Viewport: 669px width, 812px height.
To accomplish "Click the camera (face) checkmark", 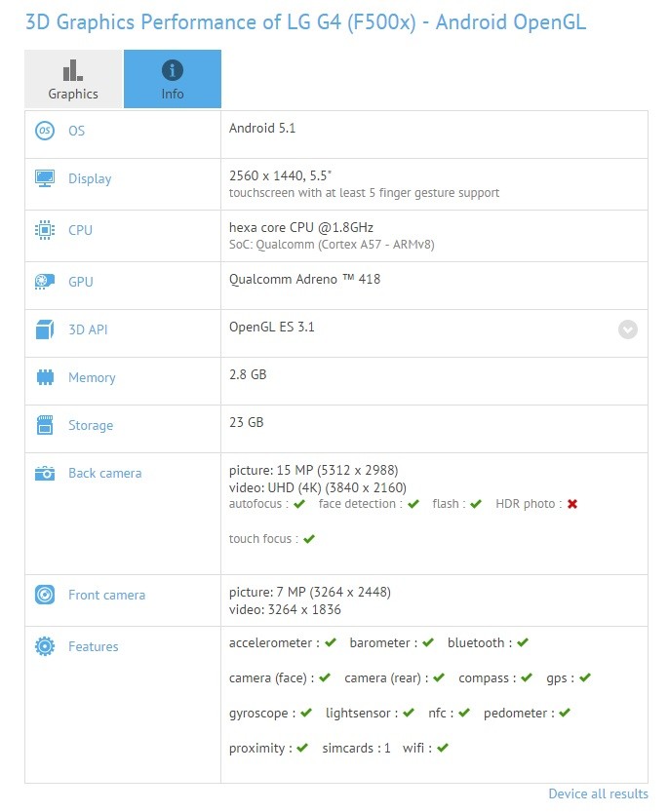I will point(325,677).
